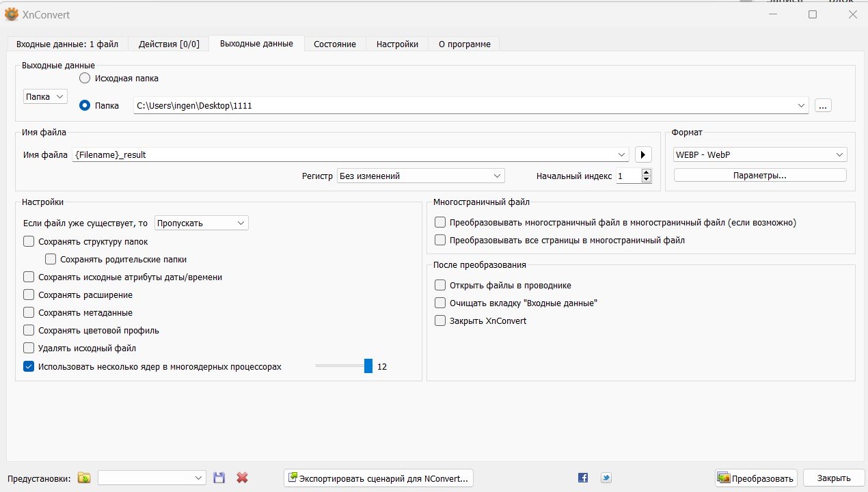
Task: Increase the Начальный индекс value
Action: tap(647, 172)
